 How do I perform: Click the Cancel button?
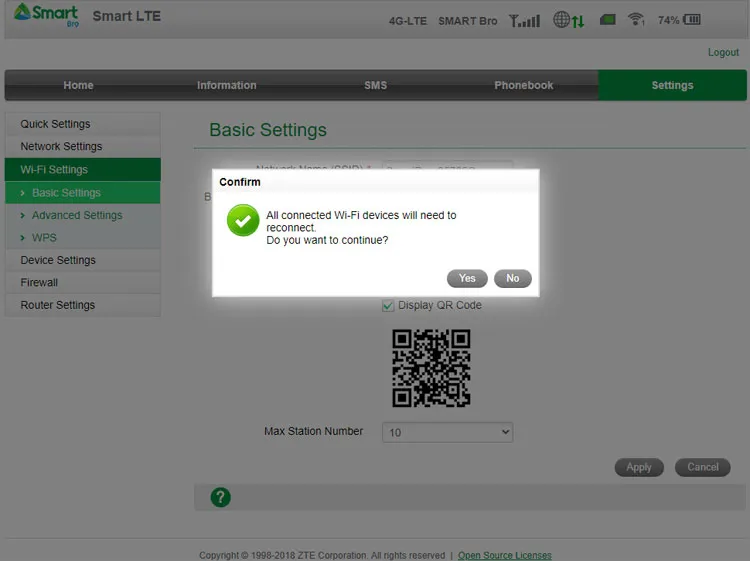[x=703, y=467]
